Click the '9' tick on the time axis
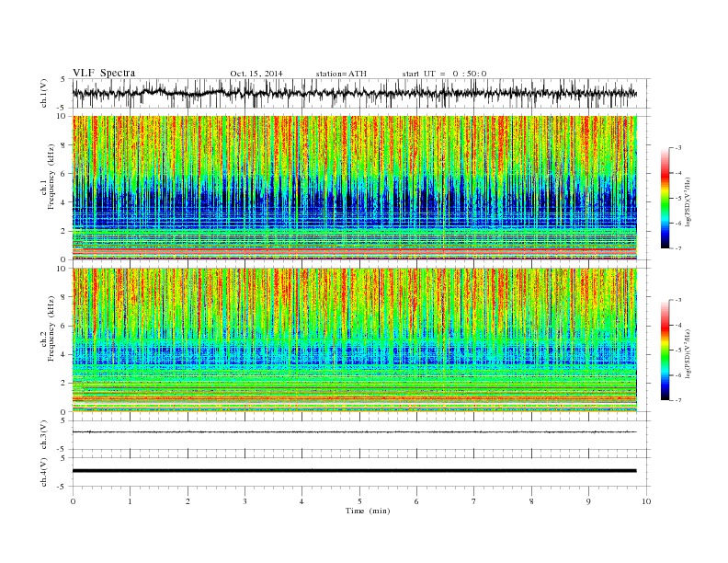The height and width of the screenshot is (563, 728). [x=588, y=501]
